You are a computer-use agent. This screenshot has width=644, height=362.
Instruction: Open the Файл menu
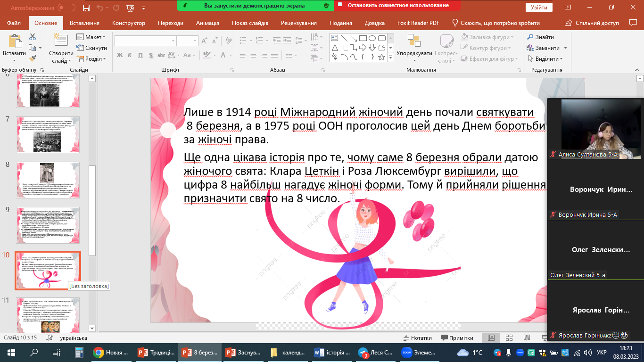pos(14,23)
